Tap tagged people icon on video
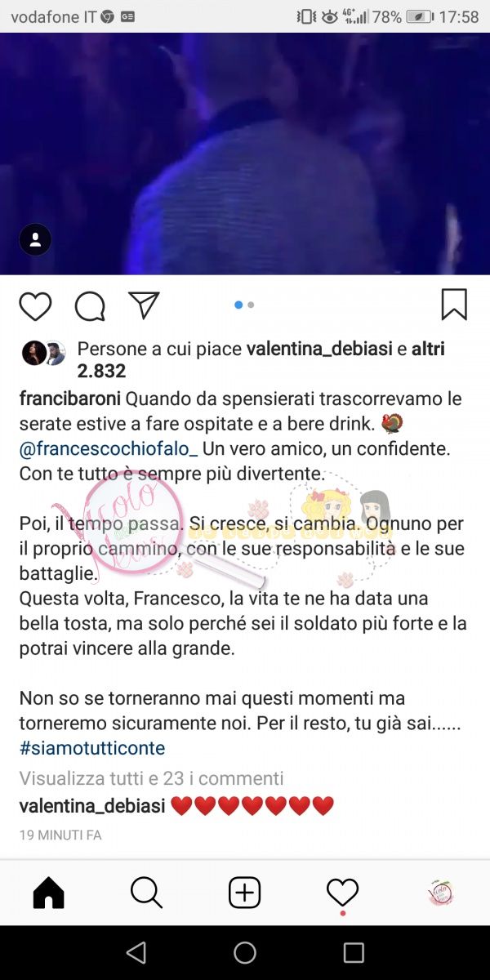This screenshot has width=490, height=980. [x=35, y=240]
